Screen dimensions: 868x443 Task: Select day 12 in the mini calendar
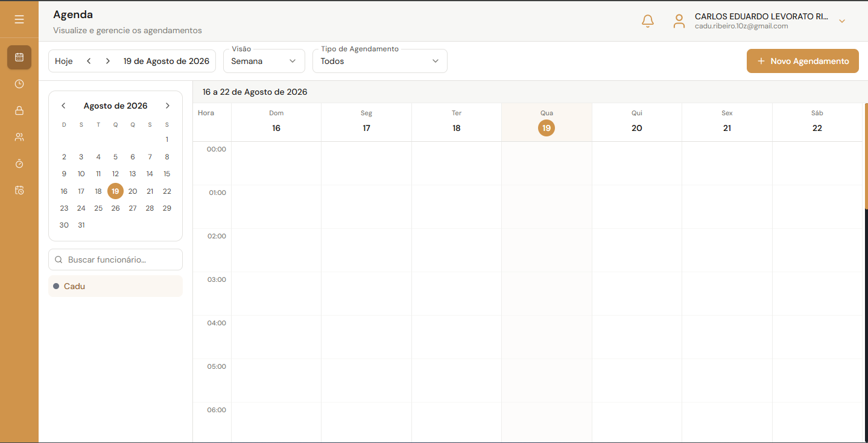[115, 174]
